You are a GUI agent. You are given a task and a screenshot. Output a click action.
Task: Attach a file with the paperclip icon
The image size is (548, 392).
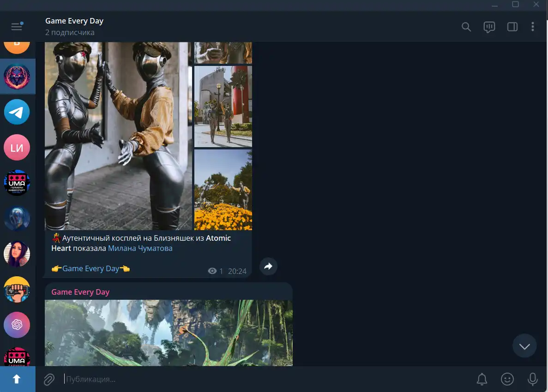tap(49, 380)
